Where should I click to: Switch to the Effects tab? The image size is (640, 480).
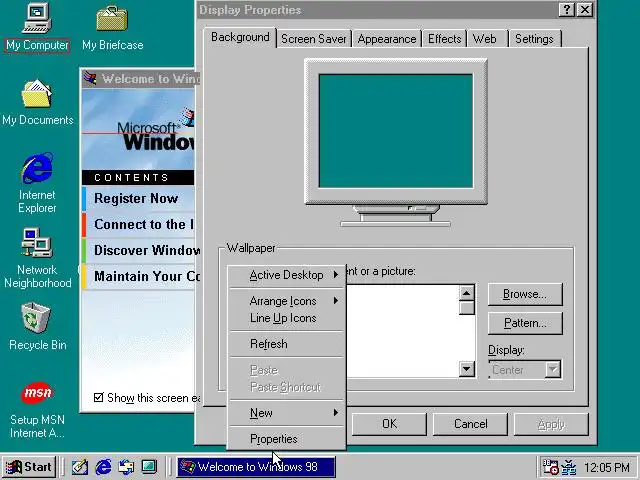coord(444,39)
